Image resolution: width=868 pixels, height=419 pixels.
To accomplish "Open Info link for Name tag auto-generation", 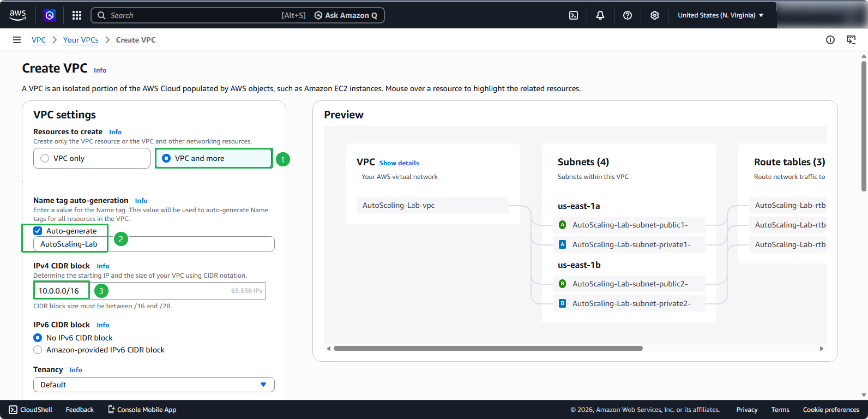I will click(141, 201).
